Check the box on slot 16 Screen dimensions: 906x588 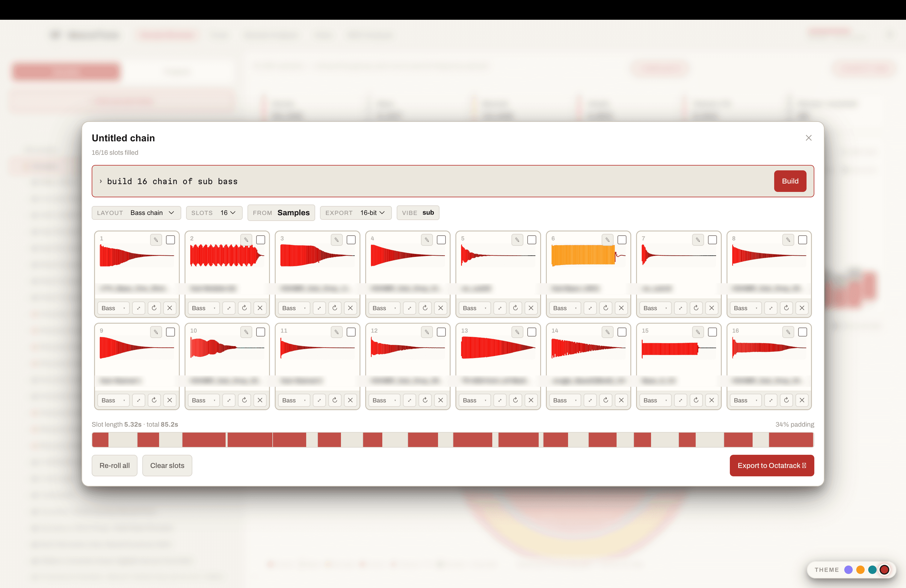[x=802, y=332]
